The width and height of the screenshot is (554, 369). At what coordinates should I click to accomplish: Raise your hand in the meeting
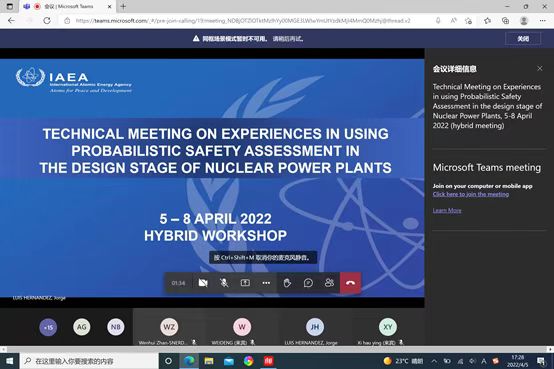(287, 283)
